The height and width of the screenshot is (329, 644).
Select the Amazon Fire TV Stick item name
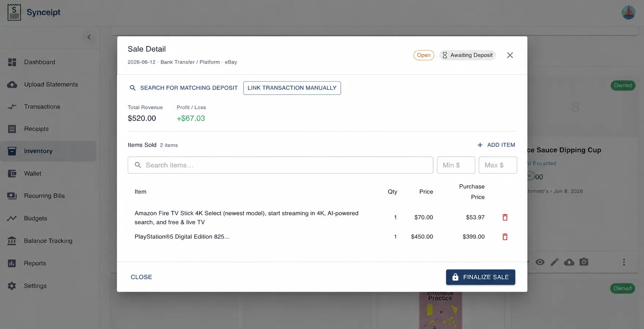click(246, 218)
